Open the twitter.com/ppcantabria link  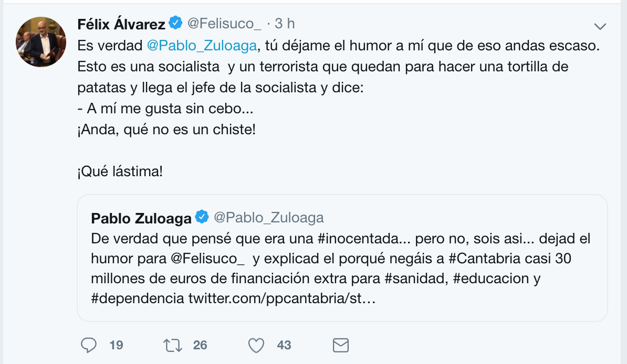click(282, 298)
